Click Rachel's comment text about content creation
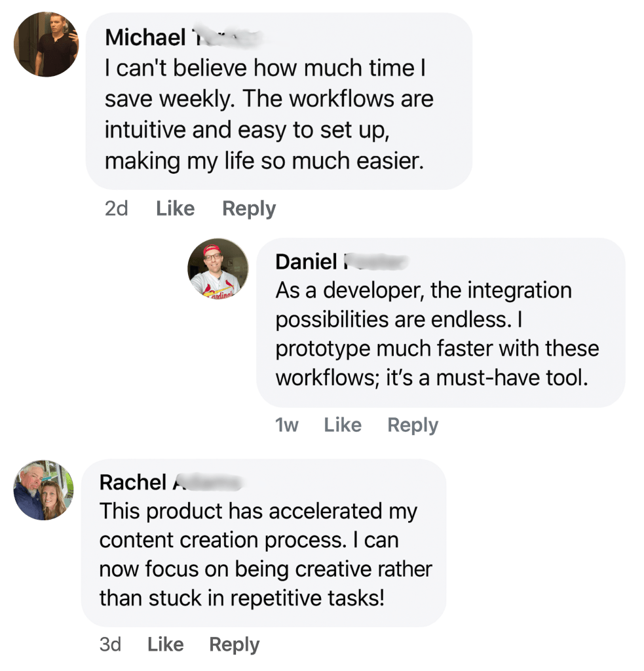Screen dimensions: 644x671 pos(262,554)
